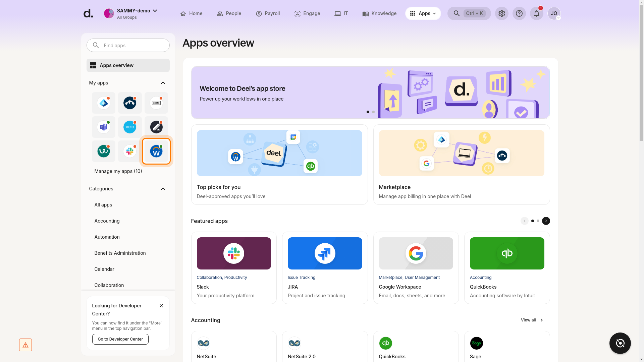The height and width of the screenshot is (362, 644).
Task: Click the Collaboration, Productivity tag on Slack card
Action: click(222, 278)
